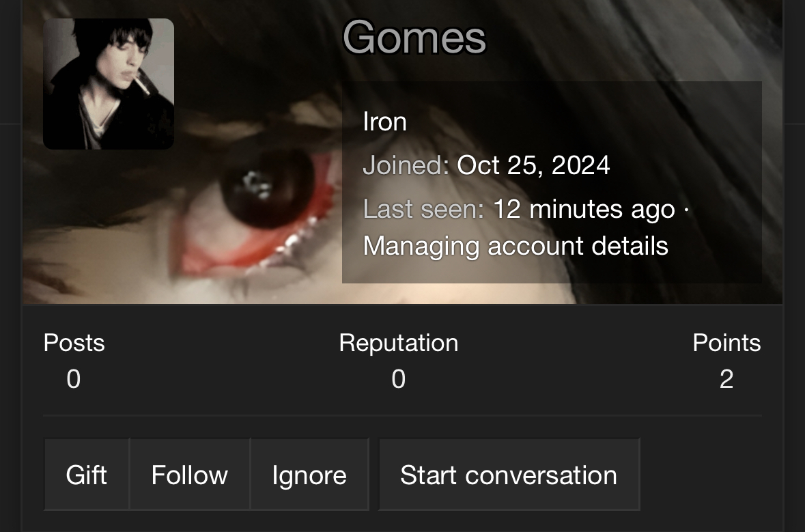Click the divider line below the stats

pos(402,415)
